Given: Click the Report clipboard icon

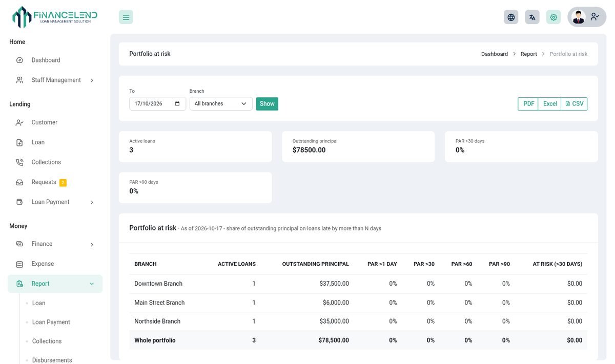Looking at the screenshot, I should click(19, 284).
